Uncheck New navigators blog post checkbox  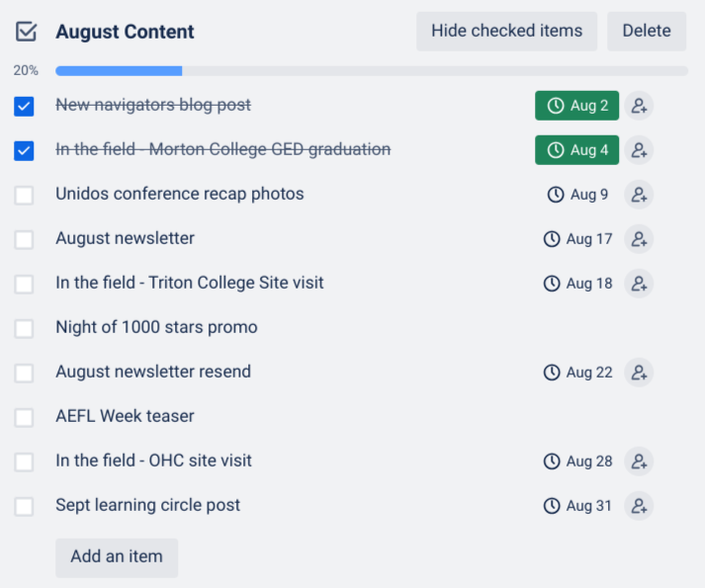[25, 106]
